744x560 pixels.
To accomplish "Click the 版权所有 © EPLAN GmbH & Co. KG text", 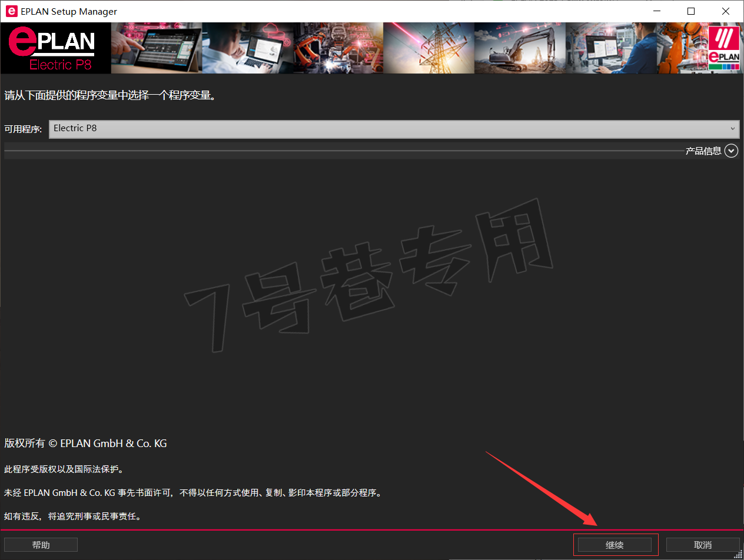I will click(86, 444).
